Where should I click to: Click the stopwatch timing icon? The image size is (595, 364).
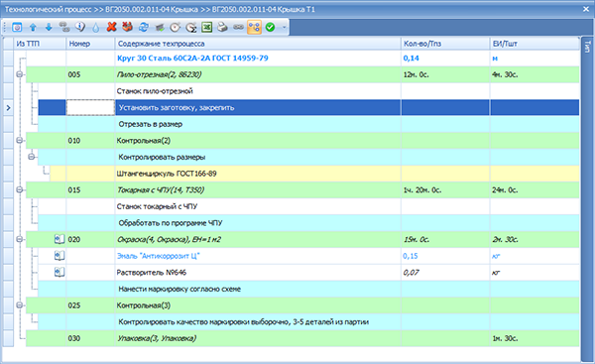175,27
